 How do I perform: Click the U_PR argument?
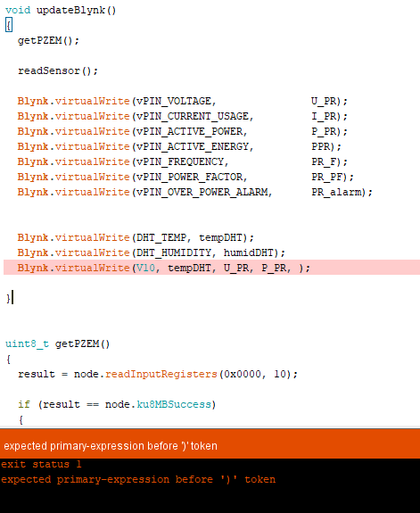324,101
